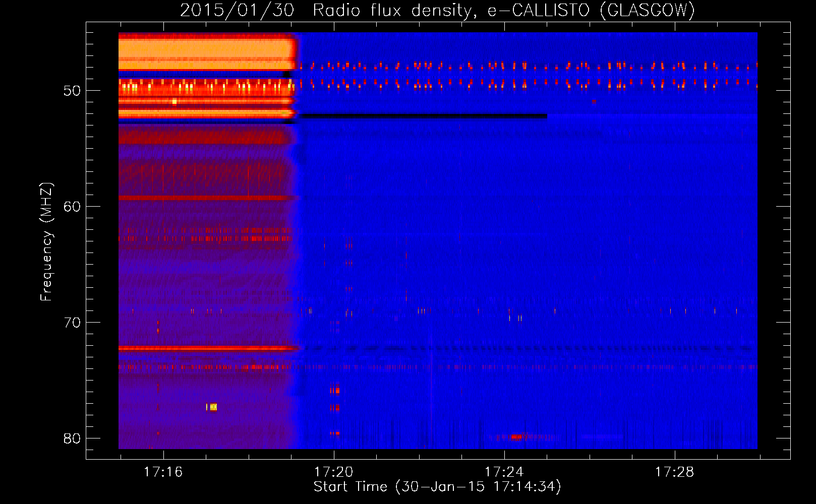Viewport: 816px width, 504px height.
Task: Click the 50 frequency tick label
Action: tap(72, 91)
